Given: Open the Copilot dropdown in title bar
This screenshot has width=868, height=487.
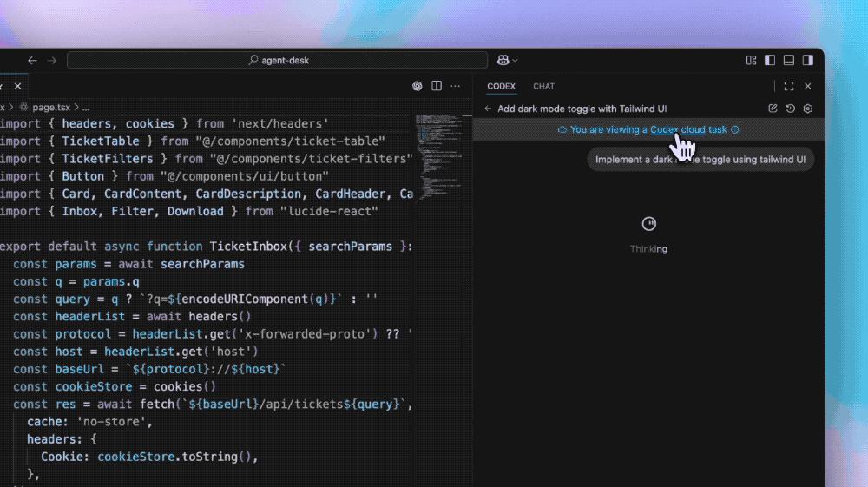Looking at the screenshot, I should [x=508, y=60].
